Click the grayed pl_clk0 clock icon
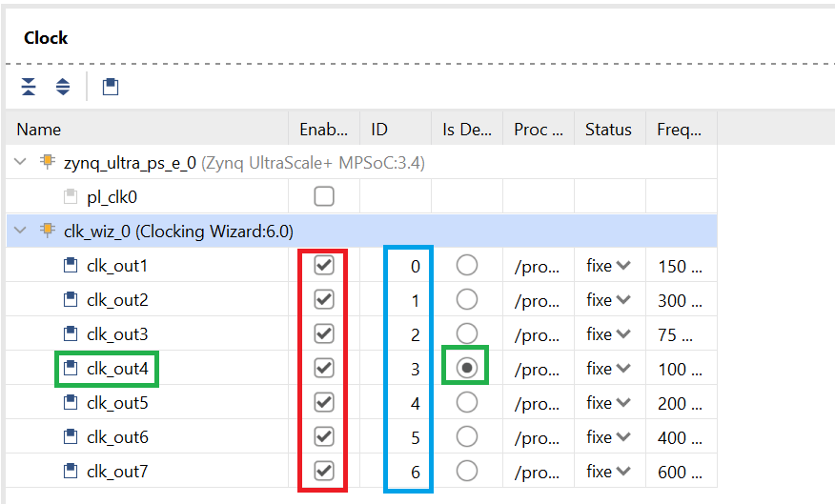Image resolution: width=835 pixels, height=504 pixels. pos(71,196)
